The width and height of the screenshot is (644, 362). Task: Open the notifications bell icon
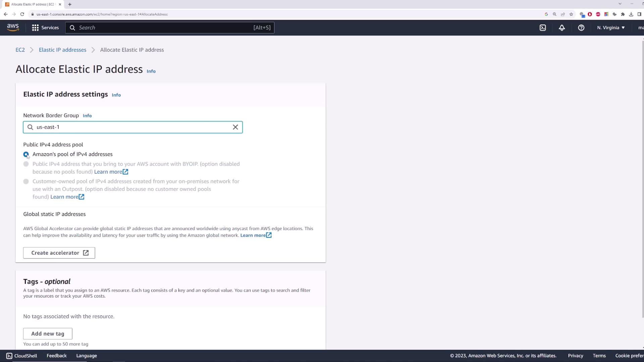tap(562, 28)
